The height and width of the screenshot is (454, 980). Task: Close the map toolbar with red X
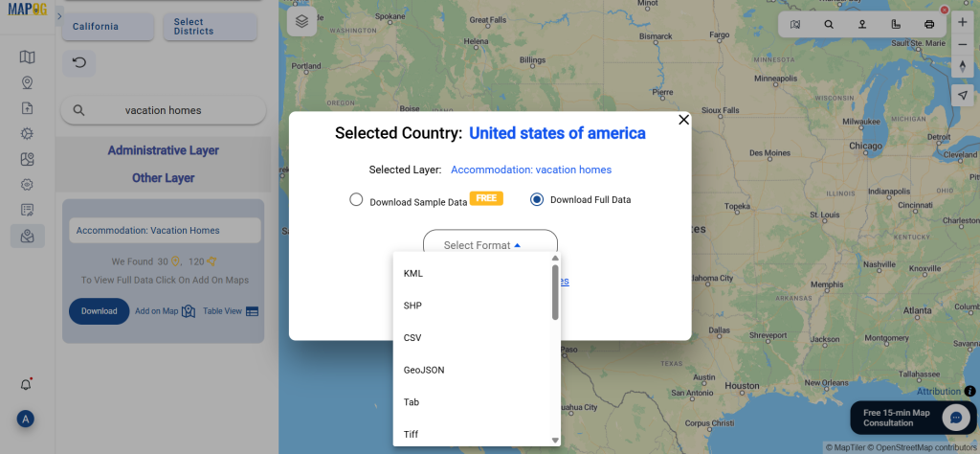[x=945, y=10]
